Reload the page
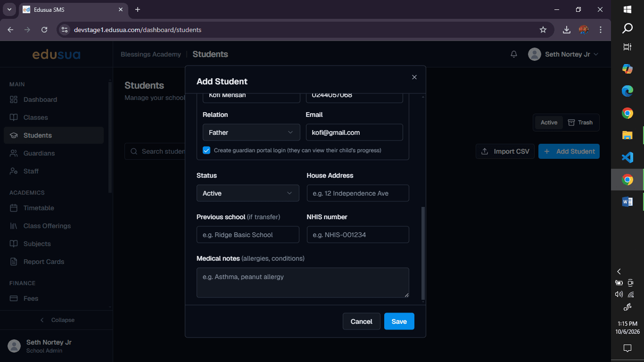This screenshot has width=644, height=362. (44, 30)
